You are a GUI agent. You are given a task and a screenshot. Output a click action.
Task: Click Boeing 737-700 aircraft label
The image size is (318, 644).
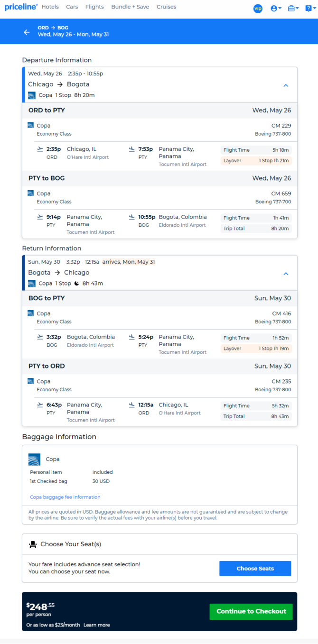pyautogui.click(x=273, y=202)
